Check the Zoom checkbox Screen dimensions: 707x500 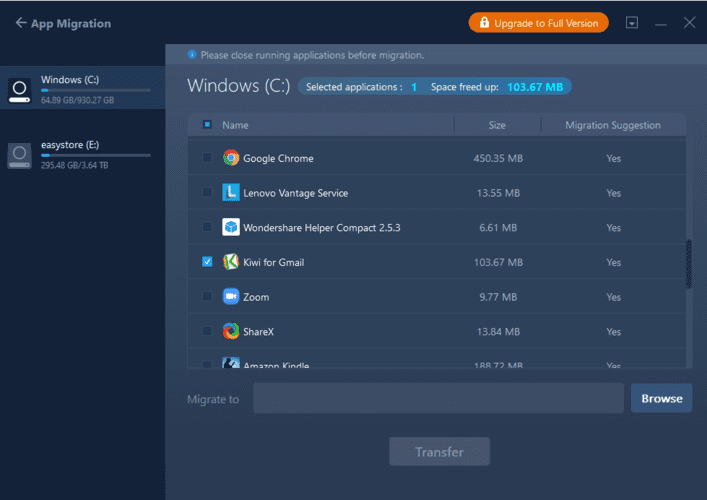[207, 297]
